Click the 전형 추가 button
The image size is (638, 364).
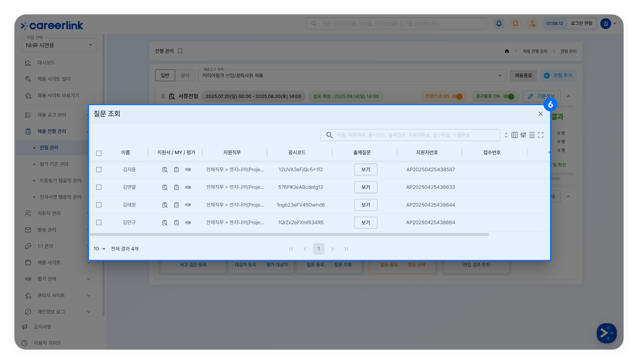[558, 76]
